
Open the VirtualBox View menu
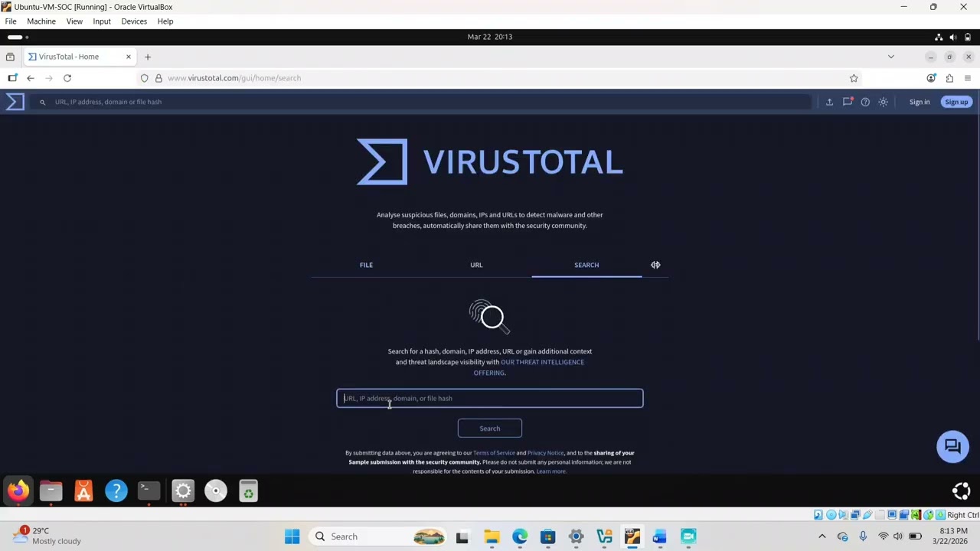coord(74,21)
